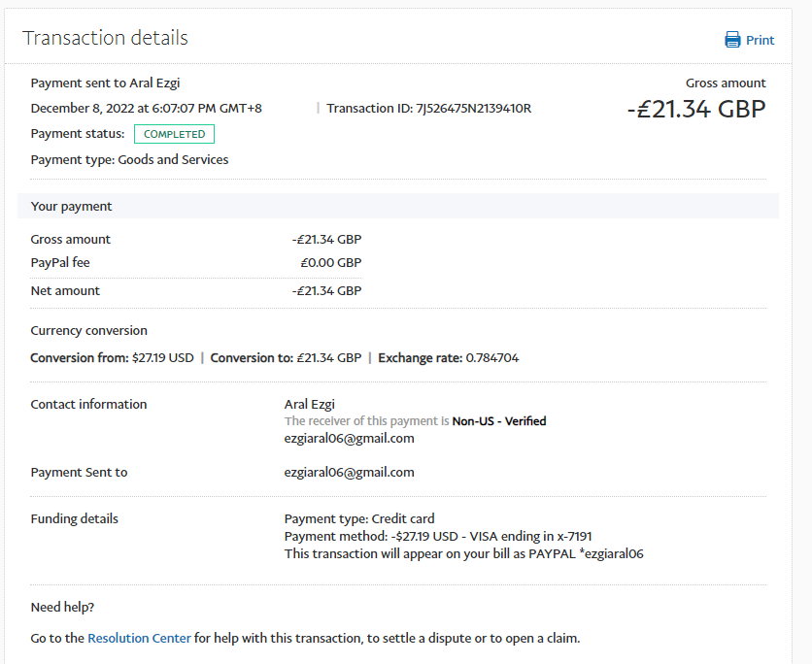Image resolution: width=812 pixels, height=664 pixels.
Task: Open the Resolution Center link
Action: click(x=139, y=638)
